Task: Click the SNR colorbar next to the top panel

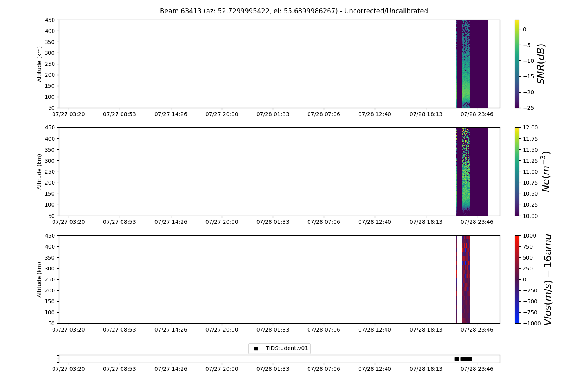Action: point(517,64)
